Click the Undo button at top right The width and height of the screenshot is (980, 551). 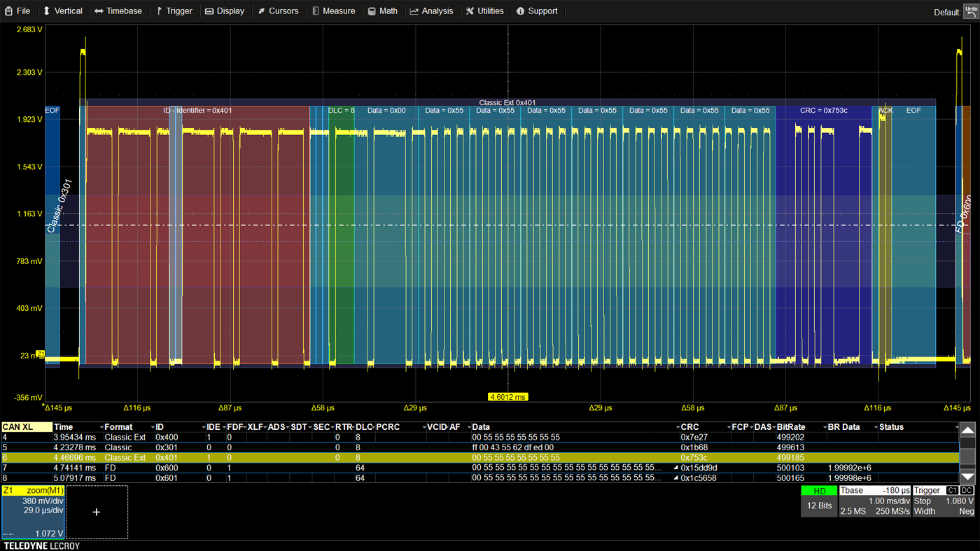click(971, 11)
